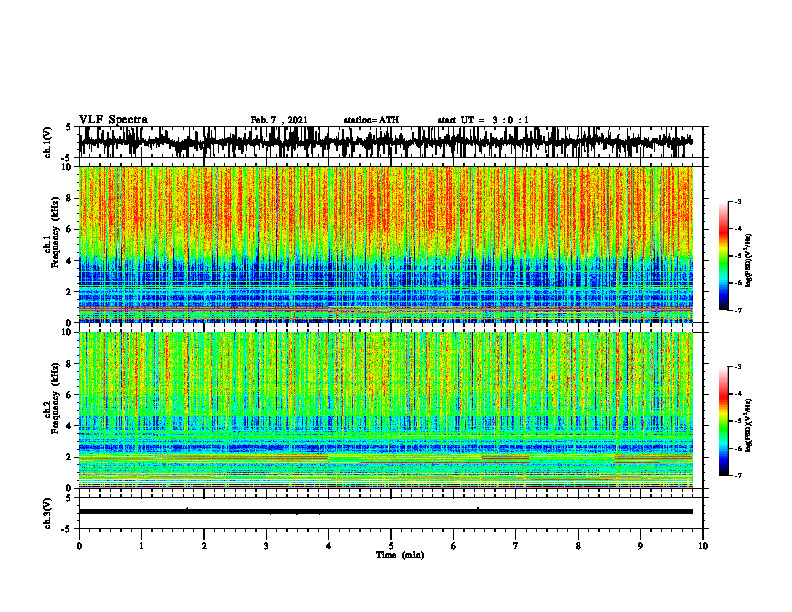Click the ch.1 spectrogram "2" kHz tick label
The height and width of the screenshot is (612, 792).
tap(69, 292)
